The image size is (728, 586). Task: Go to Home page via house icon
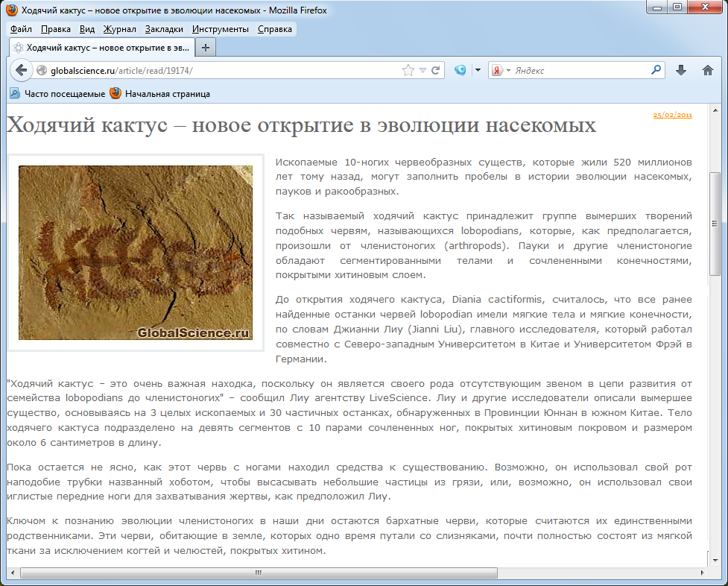pyautogui.click(x=708, y=70)
